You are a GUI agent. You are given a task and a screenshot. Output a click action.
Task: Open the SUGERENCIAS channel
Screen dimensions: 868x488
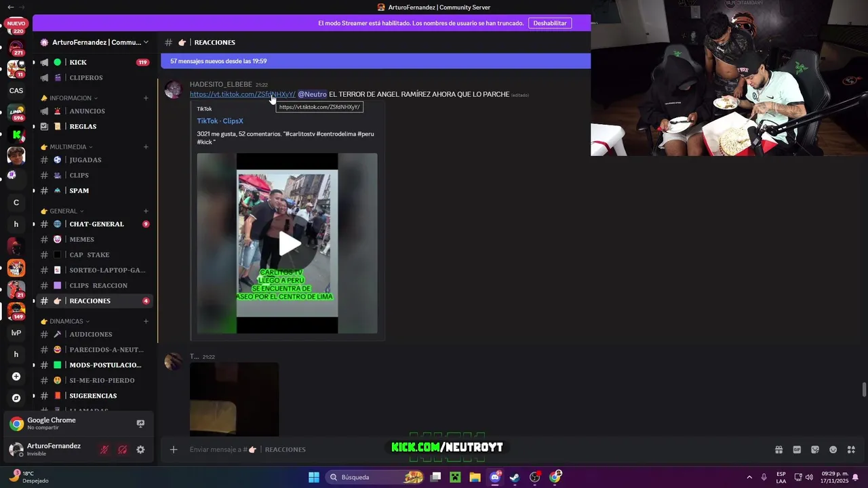coord(94,396)
